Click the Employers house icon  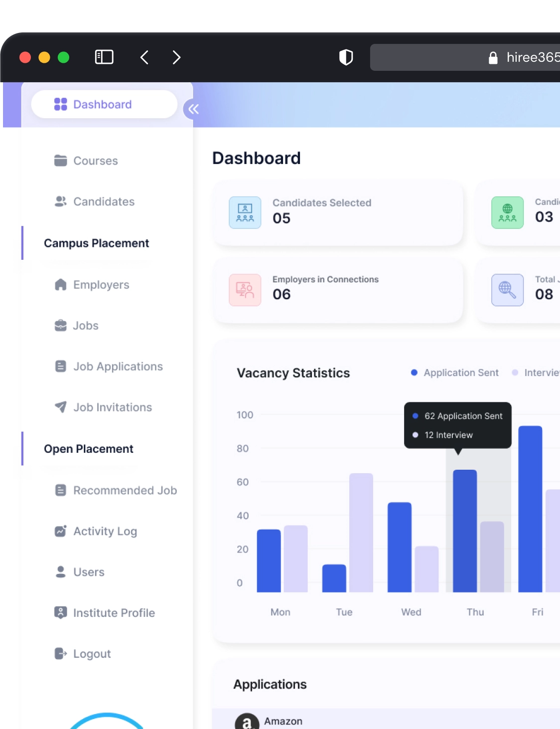(60, 285)
